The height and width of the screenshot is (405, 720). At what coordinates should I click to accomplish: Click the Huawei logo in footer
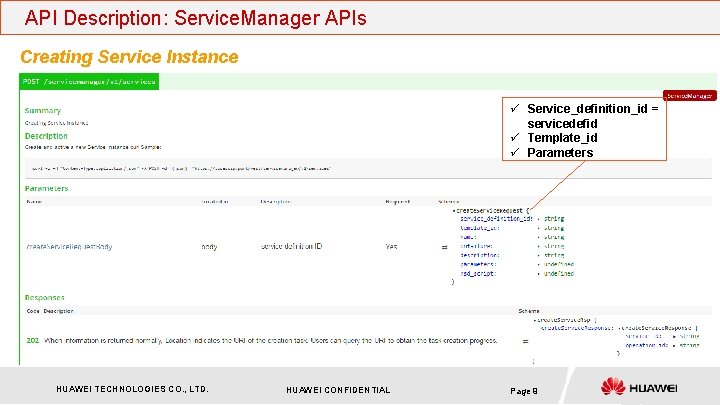pyautogui.click(x=639, y=387)
